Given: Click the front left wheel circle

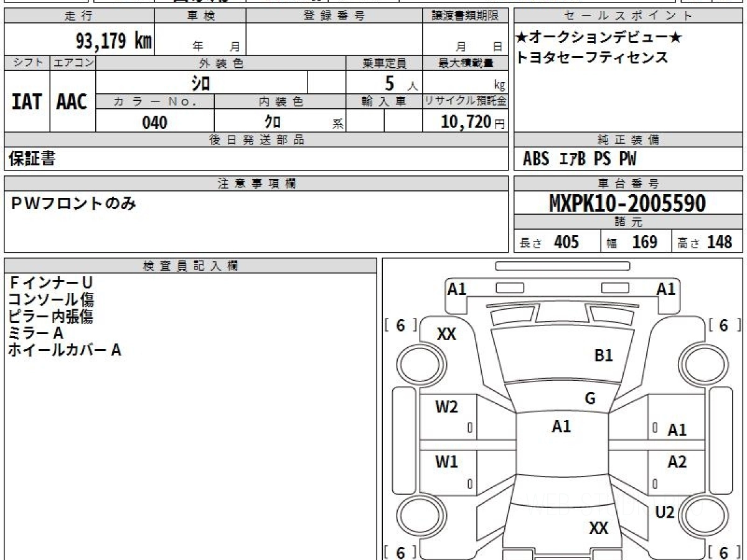Looking at the screenshot, I should pos(423,365).
